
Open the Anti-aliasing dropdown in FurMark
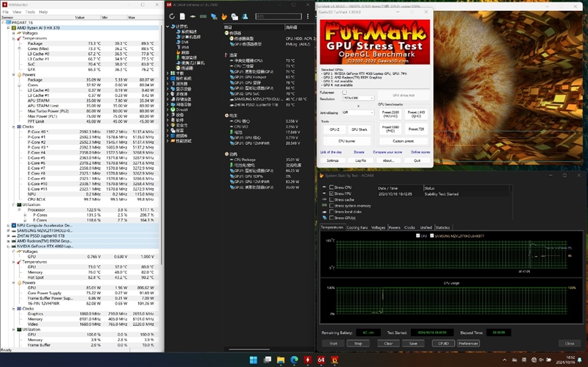tap(358, 113)
